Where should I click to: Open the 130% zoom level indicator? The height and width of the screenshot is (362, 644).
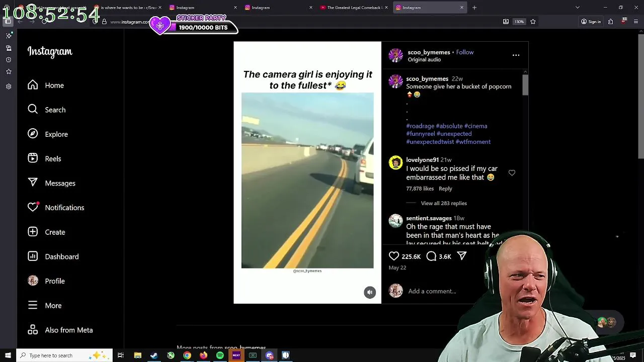coord(519,22)
